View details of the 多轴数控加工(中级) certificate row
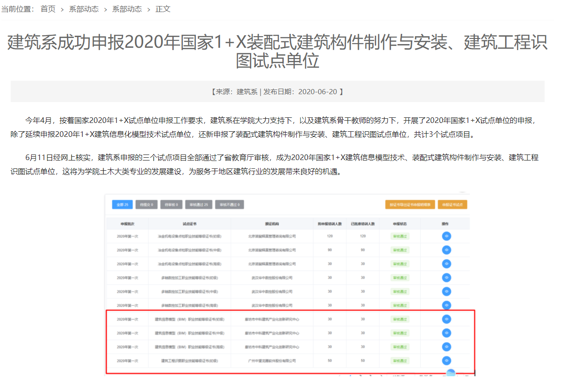 point(447,291)
